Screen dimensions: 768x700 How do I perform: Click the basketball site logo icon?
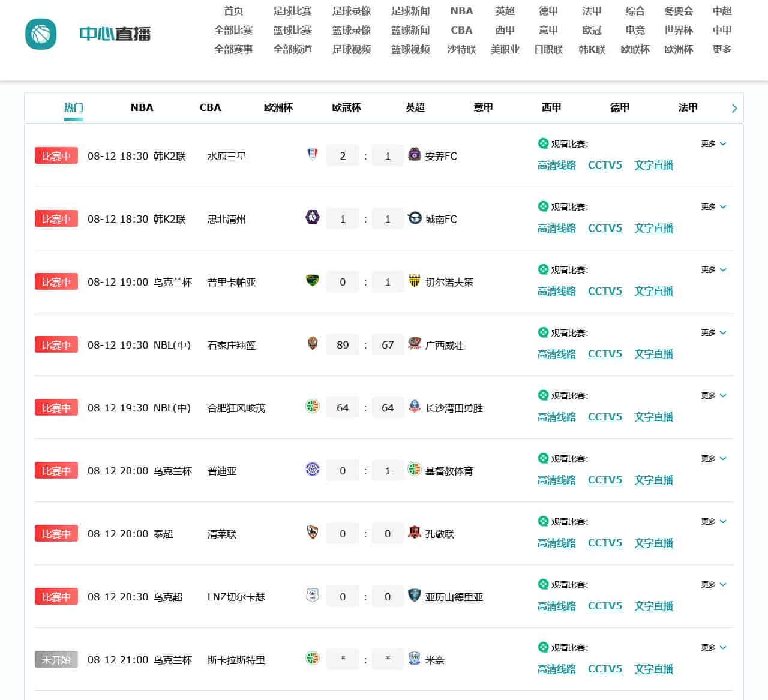[x=41, y=34]
